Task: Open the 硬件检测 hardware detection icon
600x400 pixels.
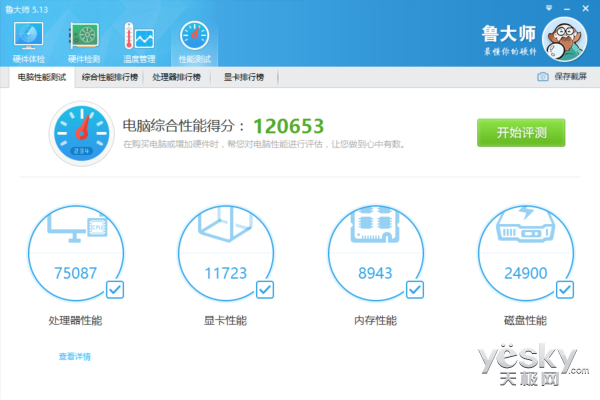Action: [x=84, y=43]
